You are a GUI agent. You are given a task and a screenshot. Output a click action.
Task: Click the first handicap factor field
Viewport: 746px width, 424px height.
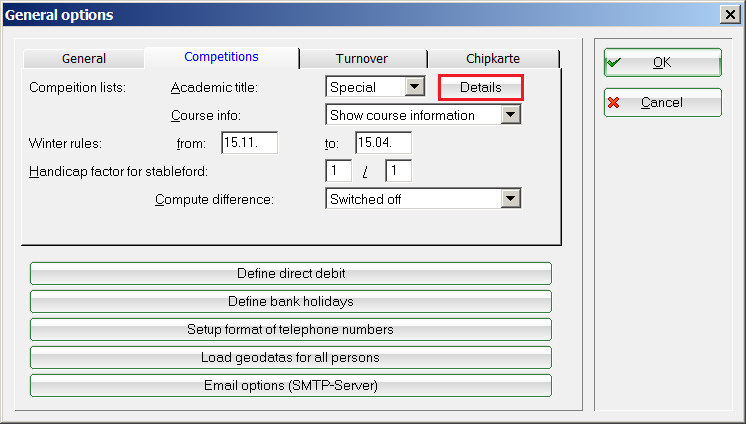coord(339,171)
